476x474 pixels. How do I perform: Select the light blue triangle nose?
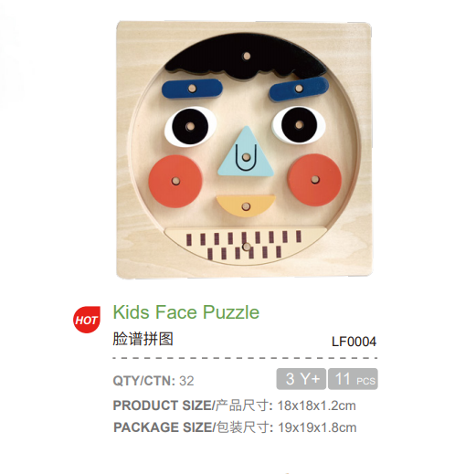point(246,152)
